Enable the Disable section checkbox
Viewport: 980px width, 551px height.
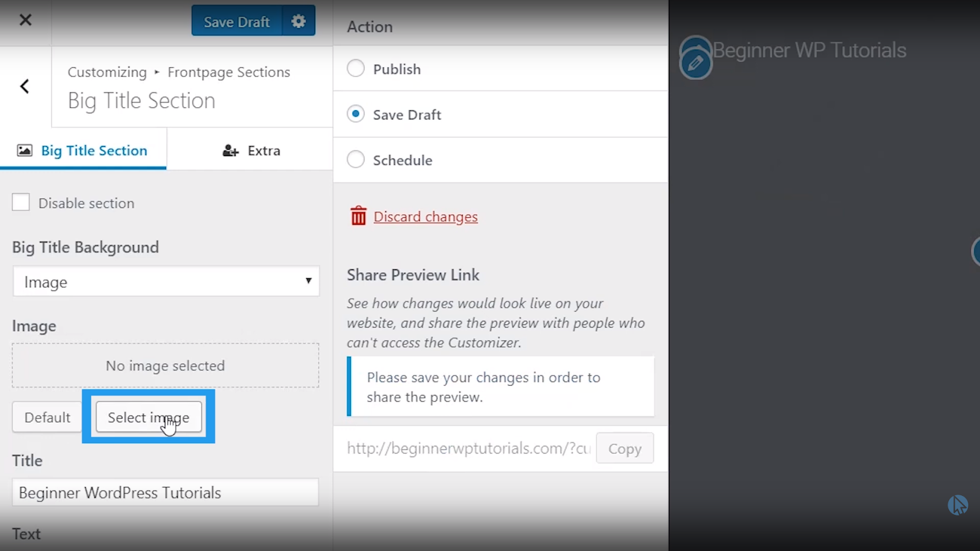pos(21,203)
